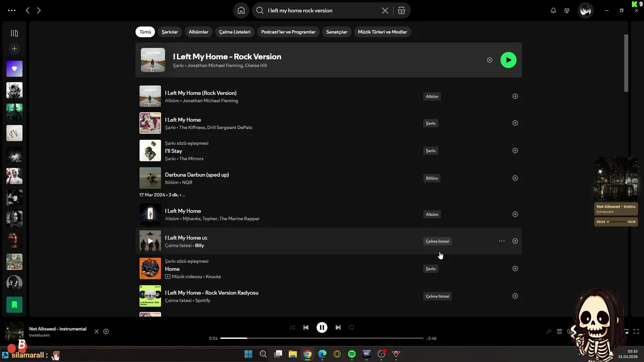
Task: Open Your Library sidebar icon
Action: pyautogui.click(x=14, y=33)
